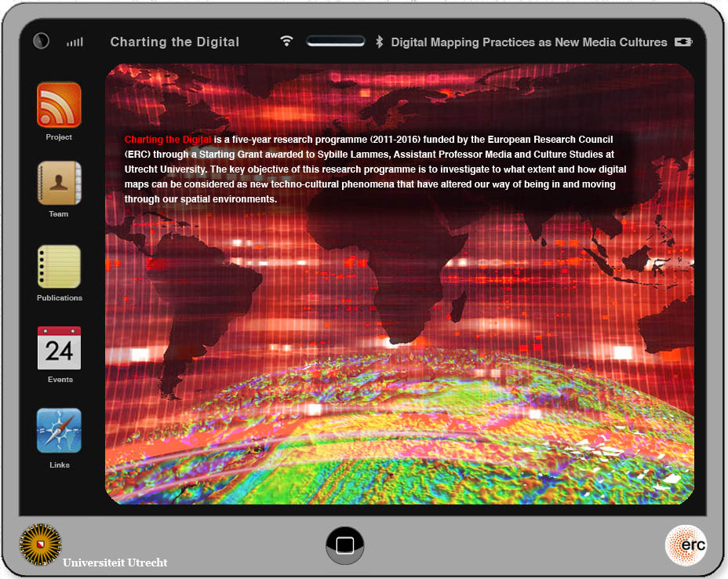Open the Project RSS icon
The image size is (728, 579).
[x=59, y=105]
